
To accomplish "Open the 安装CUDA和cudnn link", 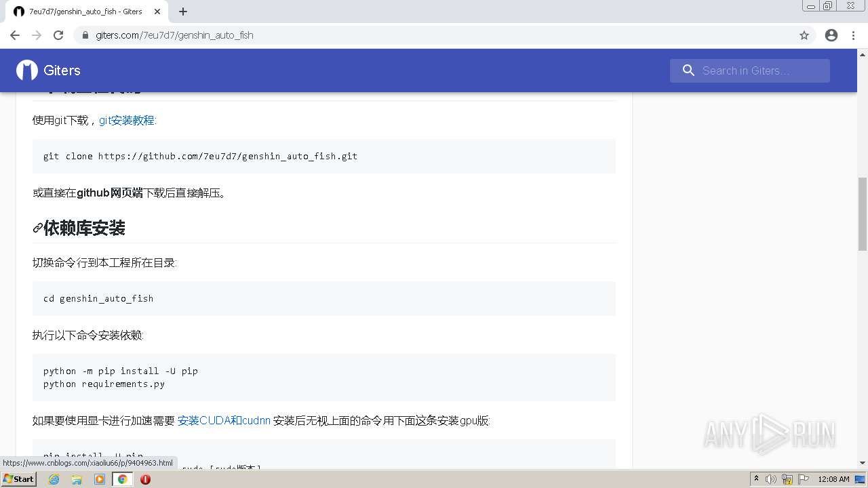I will [224, 421].
